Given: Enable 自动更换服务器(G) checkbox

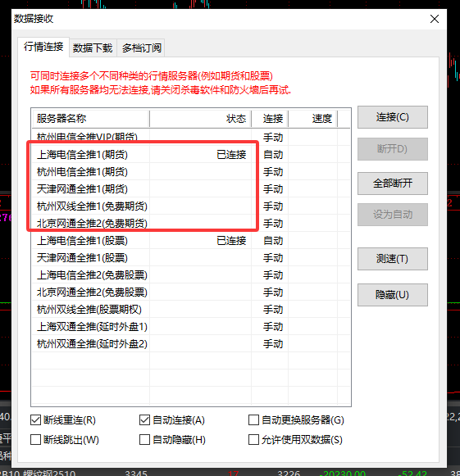Looking at the screenshot, I should pos(296,420).
